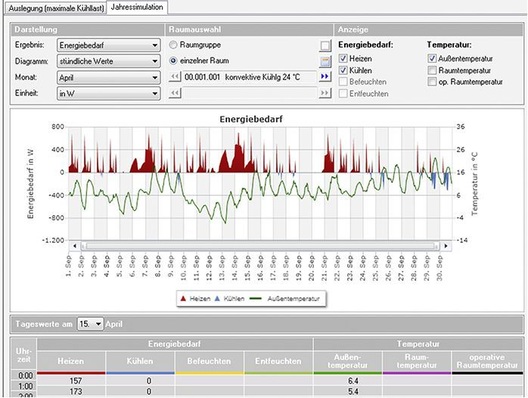Screen dimensions: 528x398
Task: Click the Energiebedarf chart title
Action: (x=251, y=119)
